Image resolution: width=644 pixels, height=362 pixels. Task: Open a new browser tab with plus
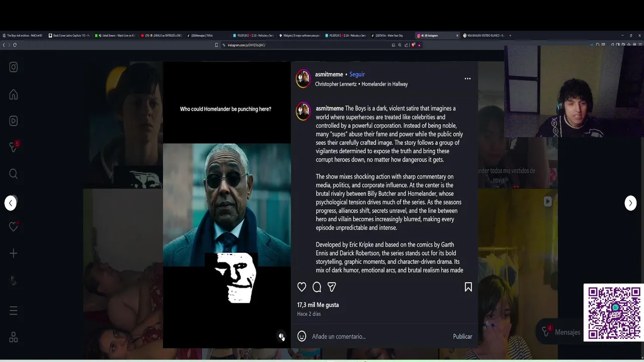[510, 36]
